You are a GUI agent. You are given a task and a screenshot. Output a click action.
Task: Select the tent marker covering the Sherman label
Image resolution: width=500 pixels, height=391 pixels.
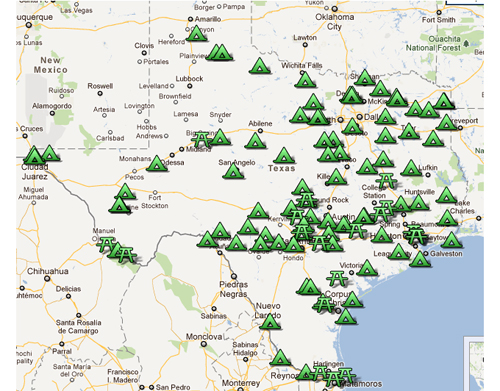coord(364,77)
